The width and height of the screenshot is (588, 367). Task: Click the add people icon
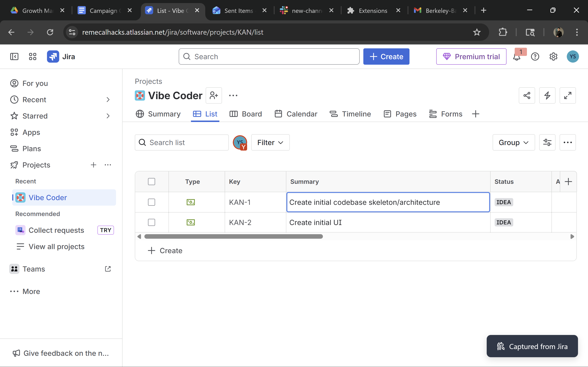214,95
